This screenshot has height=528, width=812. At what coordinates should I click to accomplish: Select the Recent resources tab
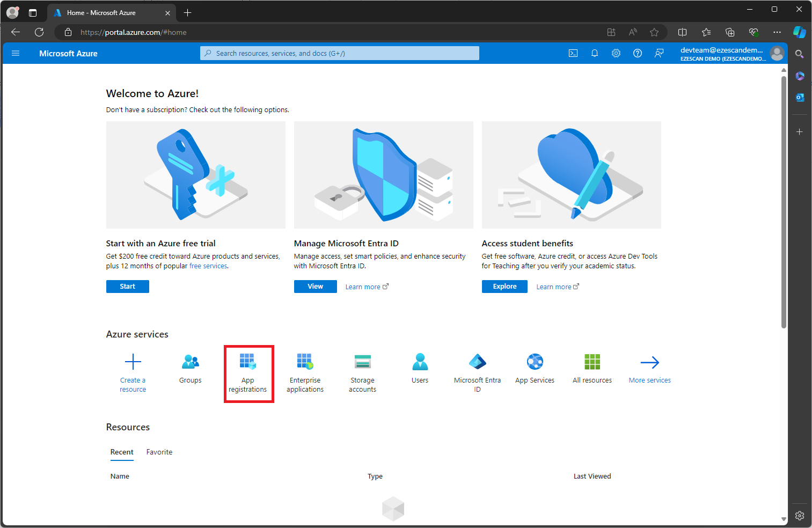(x=122, y=452)
